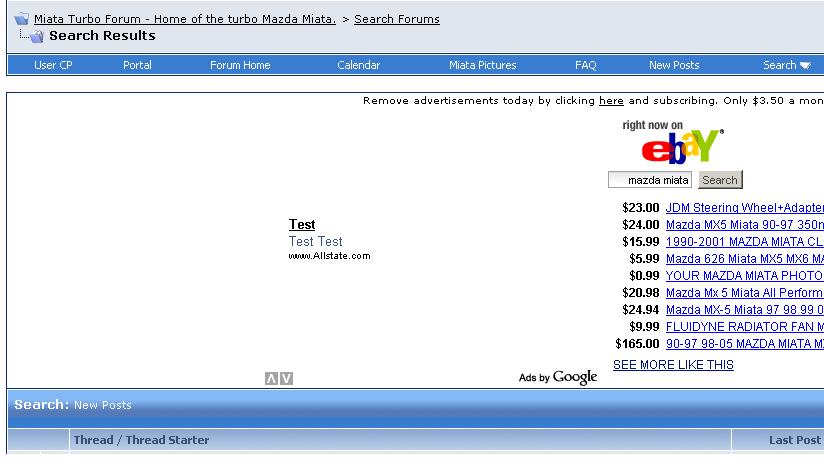
Task: Open the www.Allstate.com ad link
Action: coord(329,256)
